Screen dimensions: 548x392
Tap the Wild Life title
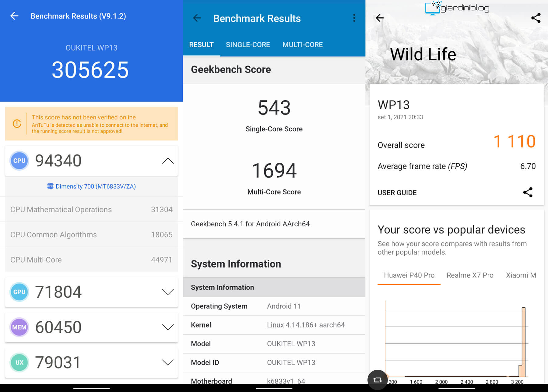(x=423, y=55)
